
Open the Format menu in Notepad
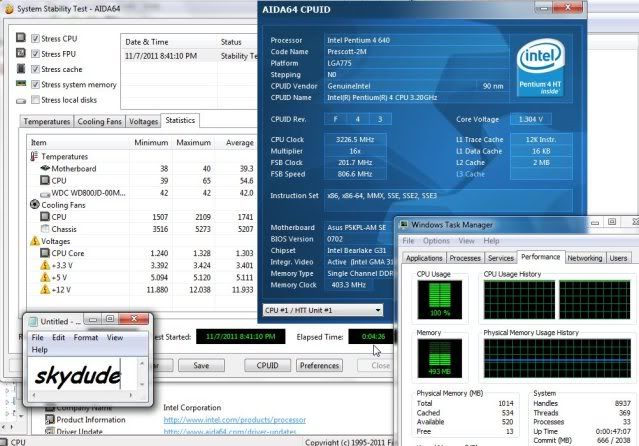point(86,338)
